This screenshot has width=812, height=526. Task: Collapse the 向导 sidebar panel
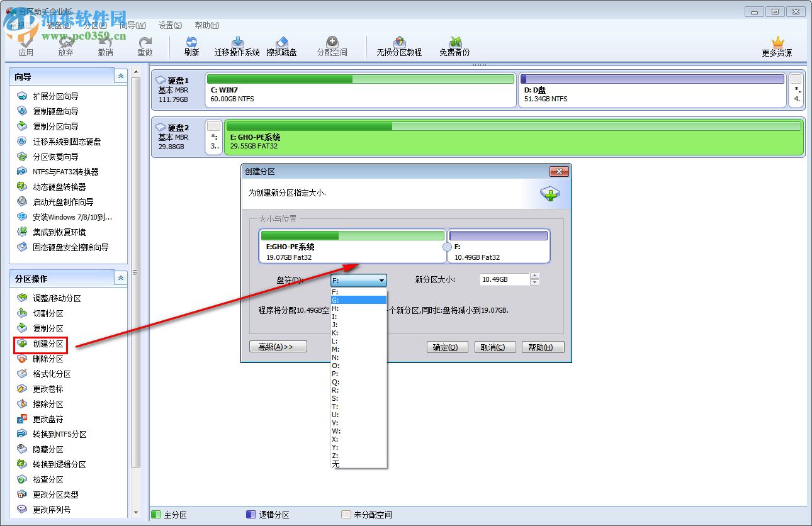120,76
